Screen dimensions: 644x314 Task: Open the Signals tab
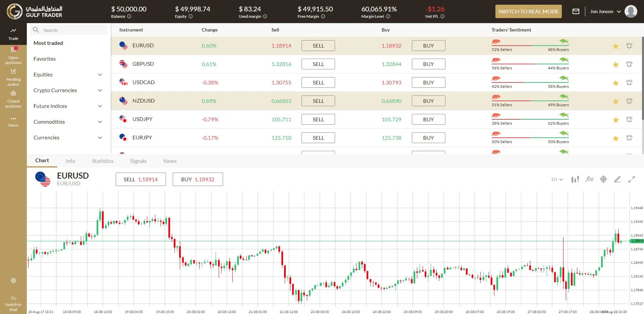pos(138,161)
